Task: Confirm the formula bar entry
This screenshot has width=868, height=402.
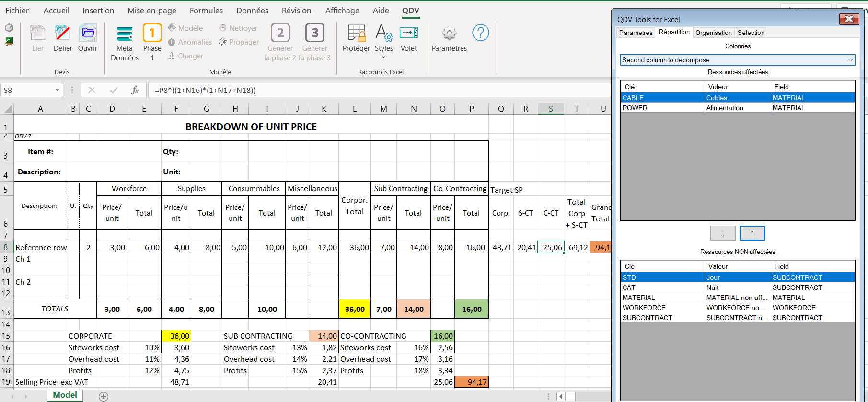Action: [114, 90]
